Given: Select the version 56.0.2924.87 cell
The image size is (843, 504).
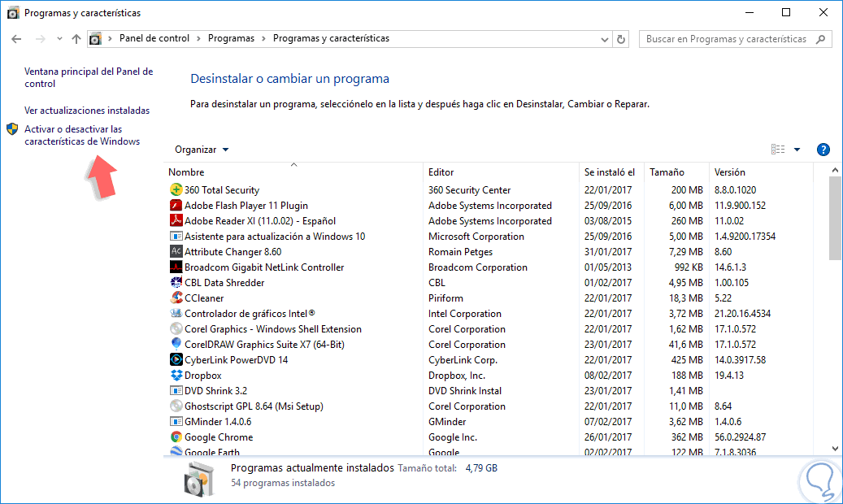Looking at the screenshot, I should pos(741,437).
